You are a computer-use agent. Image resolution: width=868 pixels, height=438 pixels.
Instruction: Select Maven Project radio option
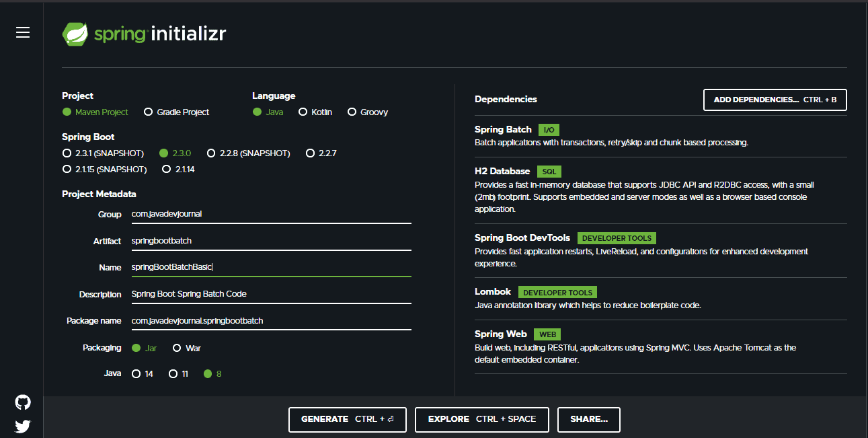tap(95, 112)
